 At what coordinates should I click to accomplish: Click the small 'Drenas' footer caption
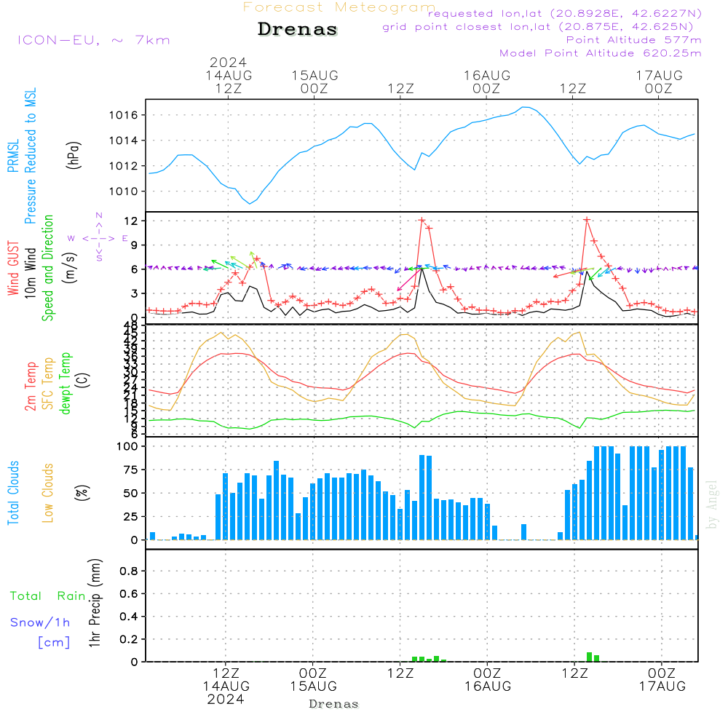point(334,704)
